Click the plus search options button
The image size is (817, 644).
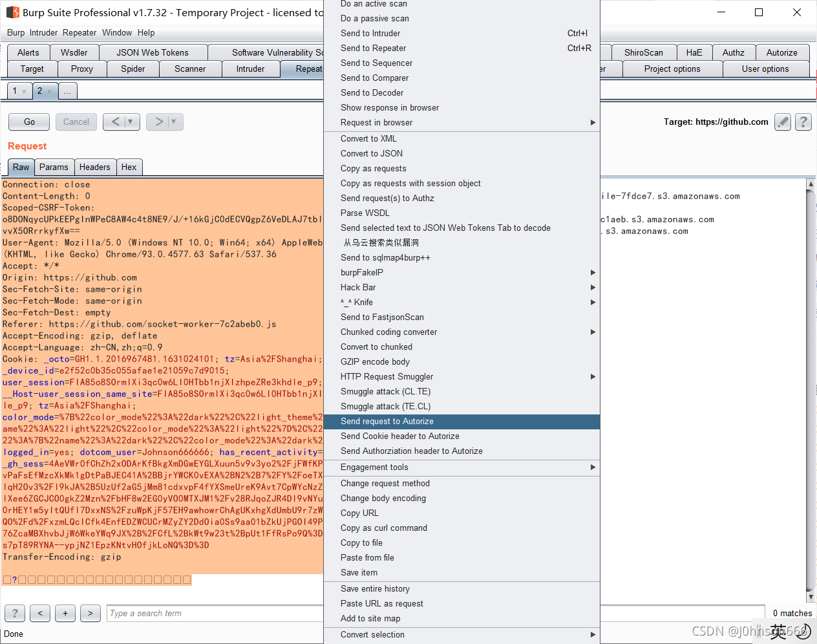[x=65, y=613]
